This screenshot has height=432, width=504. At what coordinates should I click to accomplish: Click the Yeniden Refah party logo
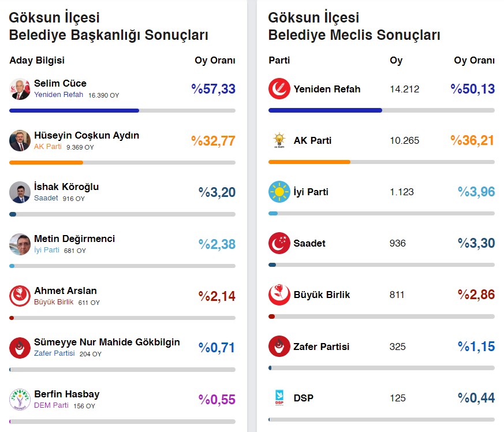(279, 89)
